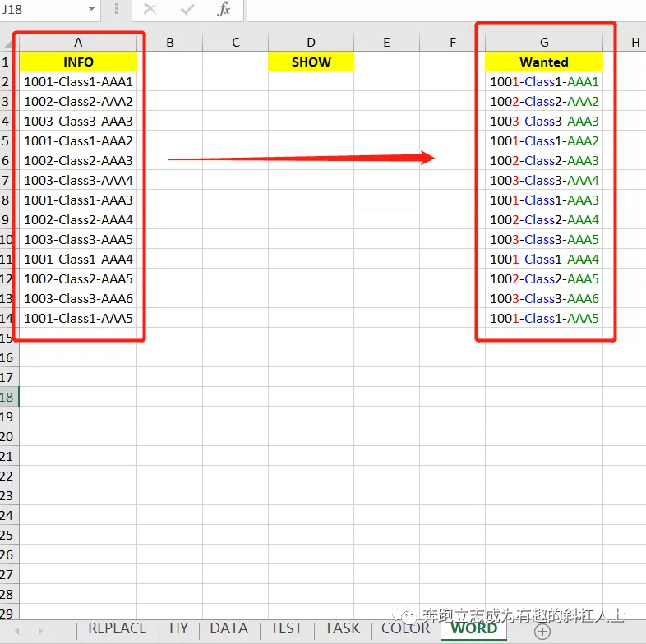Switch to the HY sheet tab
Screen dimensions: 646x644
(x=179, y=628)
